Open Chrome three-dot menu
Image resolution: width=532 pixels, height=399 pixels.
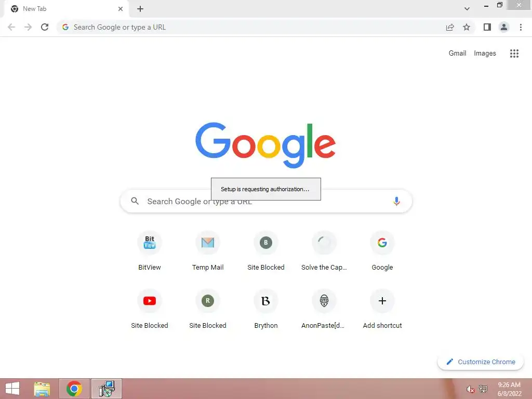[521, 27]
